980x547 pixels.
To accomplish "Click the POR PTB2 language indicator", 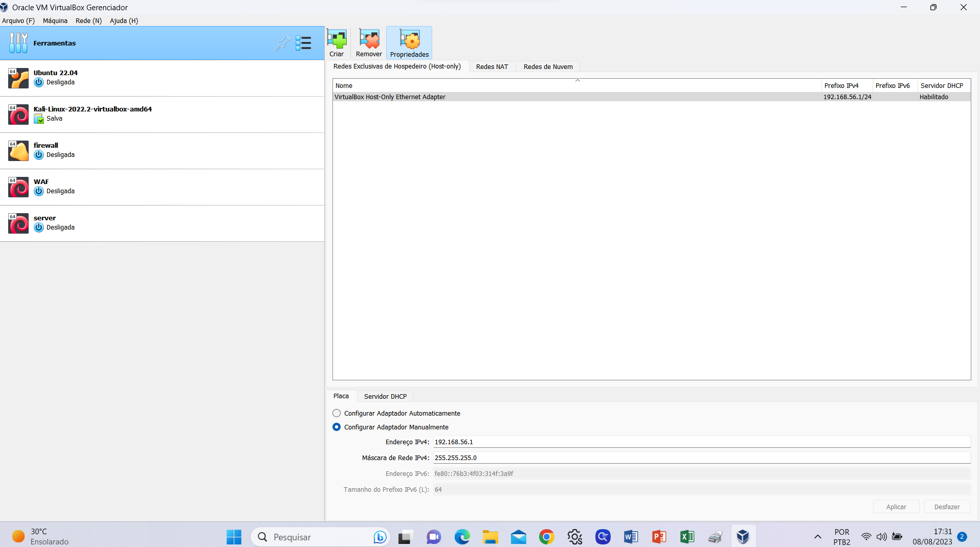I will (x=841, y=537).
